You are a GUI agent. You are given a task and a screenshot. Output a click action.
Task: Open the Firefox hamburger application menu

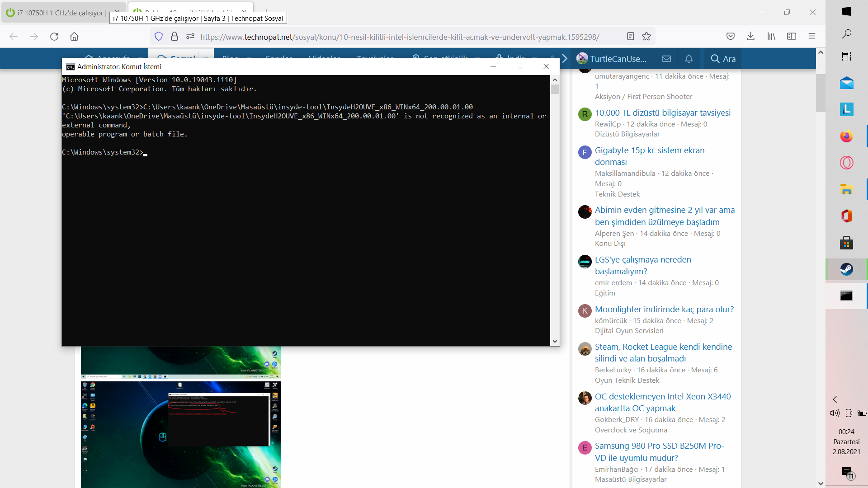tap(812, 37)
